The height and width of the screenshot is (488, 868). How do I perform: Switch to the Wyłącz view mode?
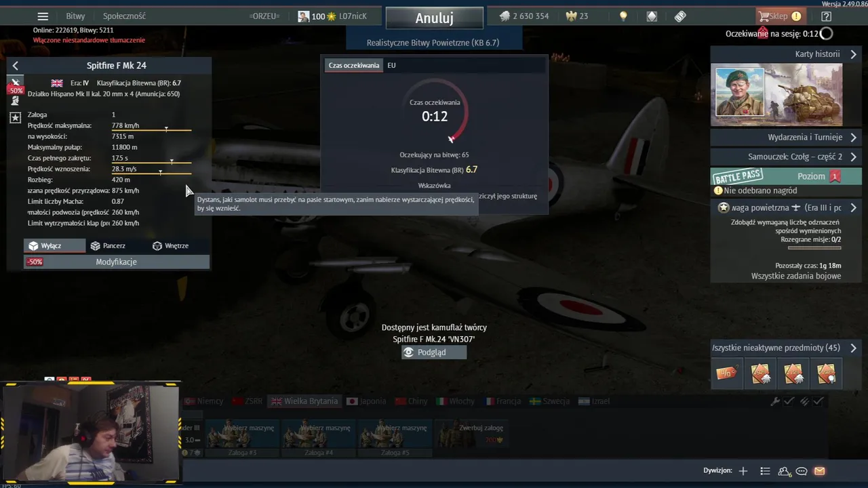coord(54,246)
